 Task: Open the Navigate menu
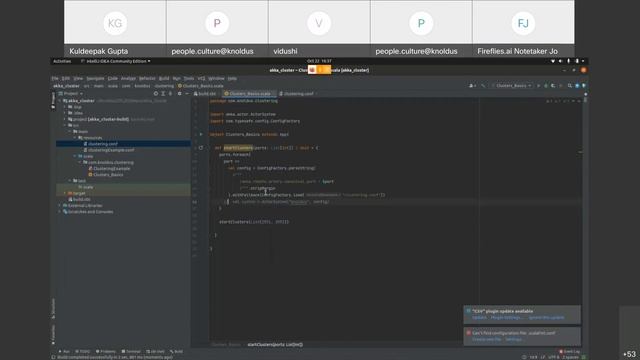tap(95, 78)
